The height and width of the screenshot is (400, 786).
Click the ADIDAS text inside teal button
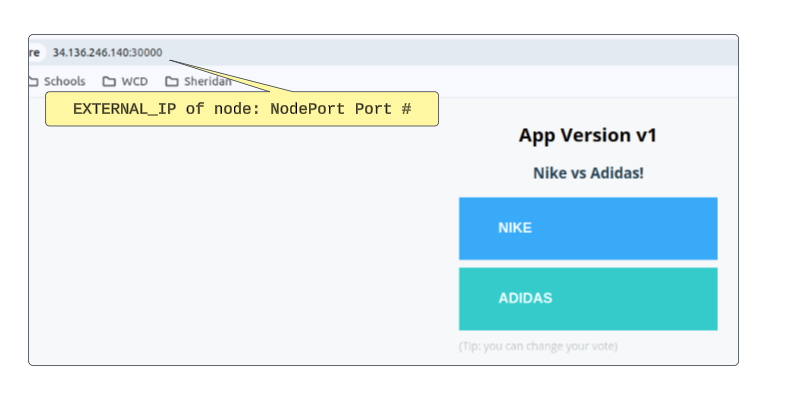click(525, 298)
